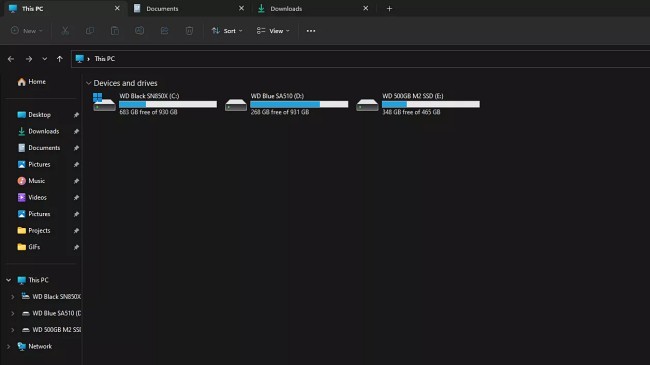Expand the WD 500GB M2 SSD tree node
This screenshot has height=365, width=650.
(x=12, y=330)
